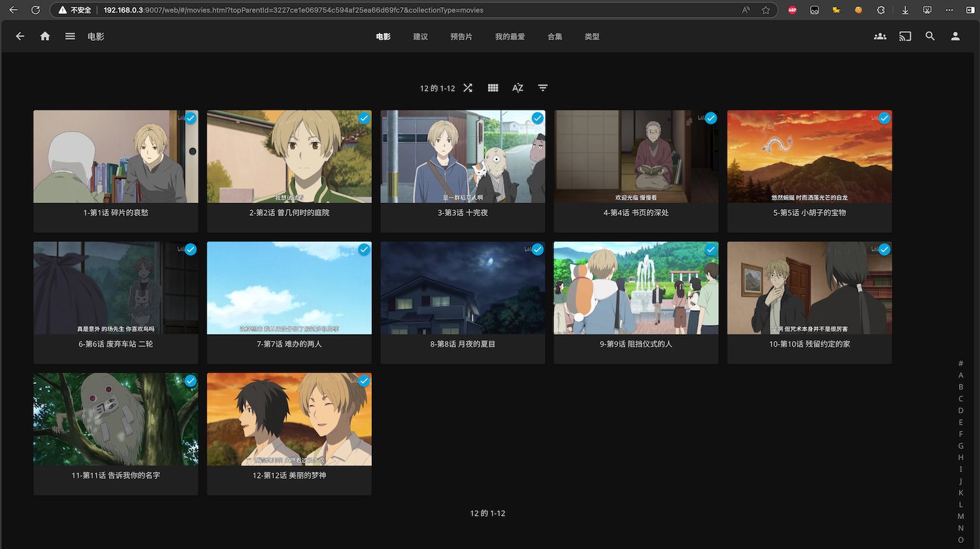Open the SyncPlay group icon

(880, 37)
